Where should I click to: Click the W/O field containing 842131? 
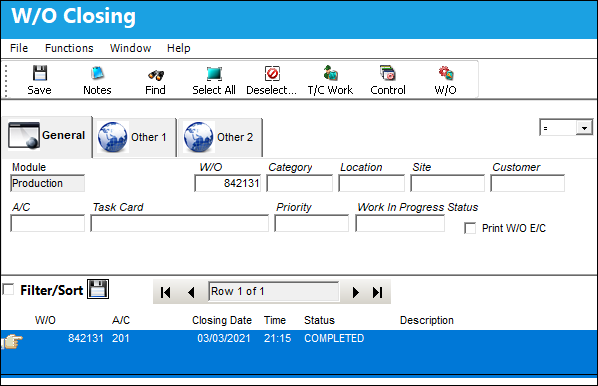228,183
